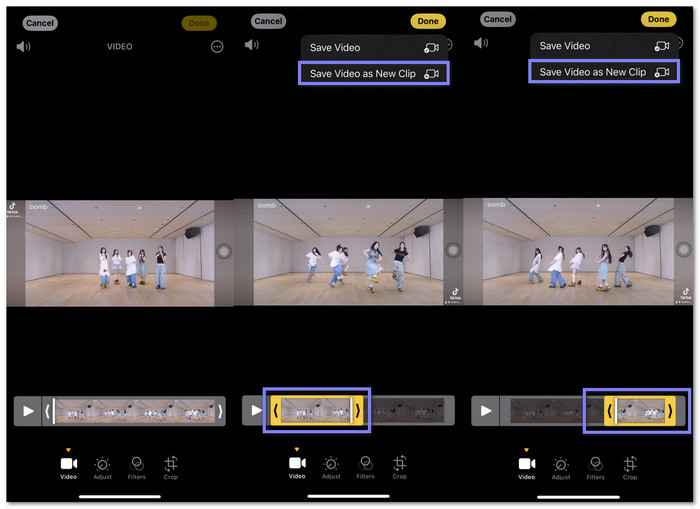Tap Cancel in the left screen

tap(40, 22)
